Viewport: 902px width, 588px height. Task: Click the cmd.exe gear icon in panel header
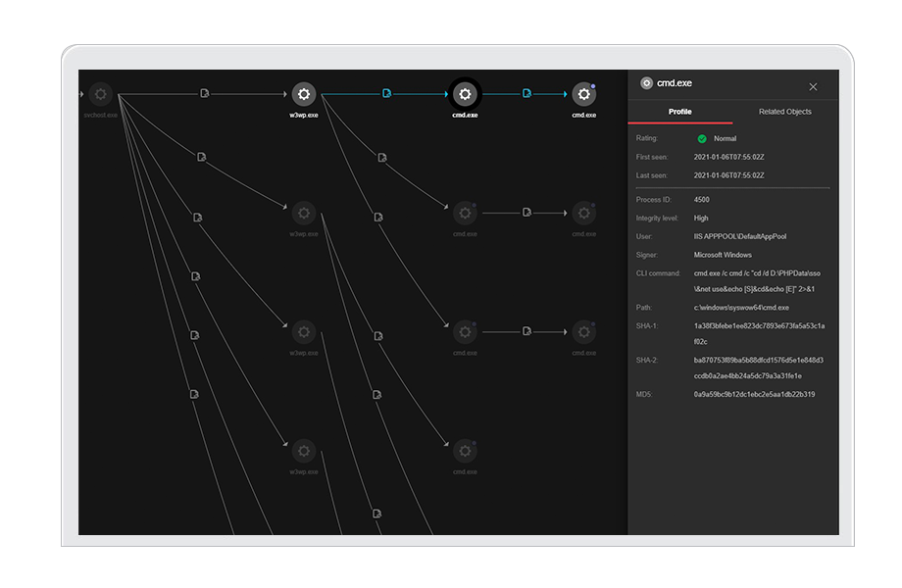(x=646, y=84)
